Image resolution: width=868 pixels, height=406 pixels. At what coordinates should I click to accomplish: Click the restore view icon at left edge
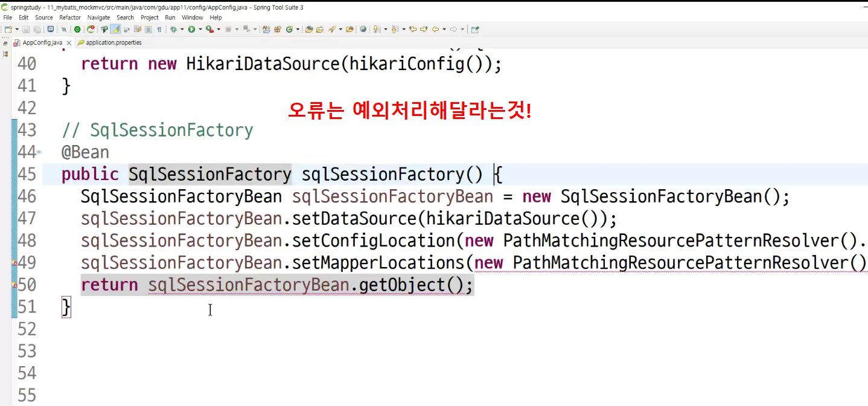[5, 43]
